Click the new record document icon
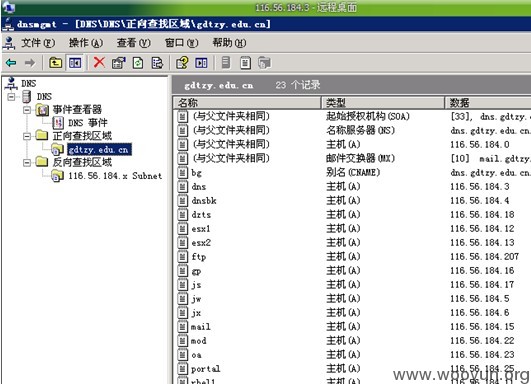 coord(245,63)
